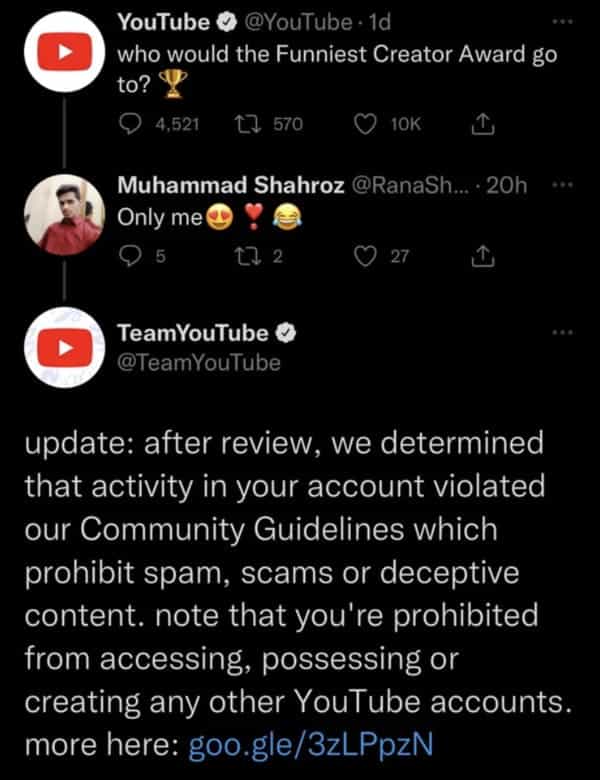
Task: Open the @TeamYouTube handle profile
Action: tap(199, 363)
